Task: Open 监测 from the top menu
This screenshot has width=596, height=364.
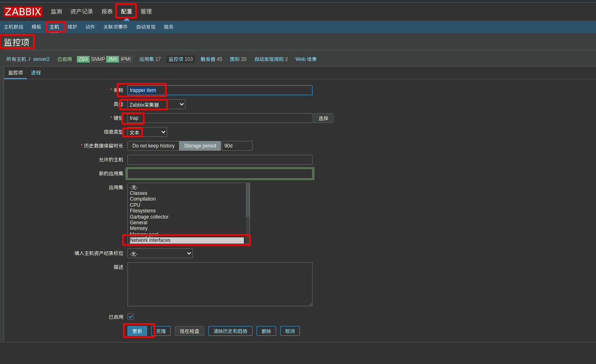Action: [x=56, y=11]
